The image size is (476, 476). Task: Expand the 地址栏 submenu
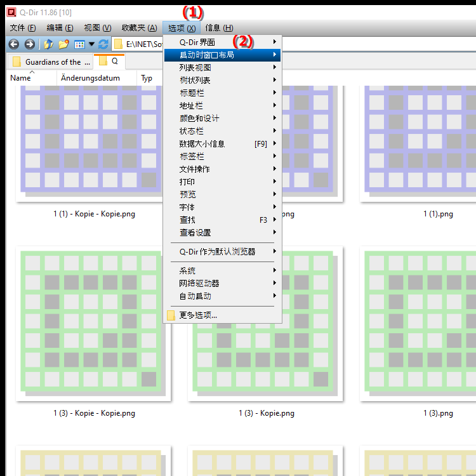tap(222, 105)
